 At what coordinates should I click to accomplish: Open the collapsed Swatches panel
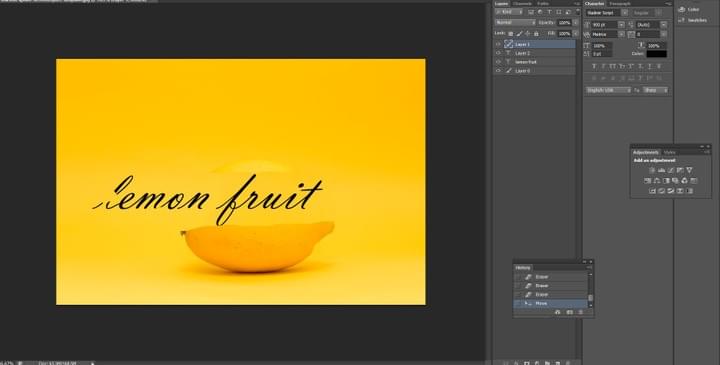tap(692, 20)
